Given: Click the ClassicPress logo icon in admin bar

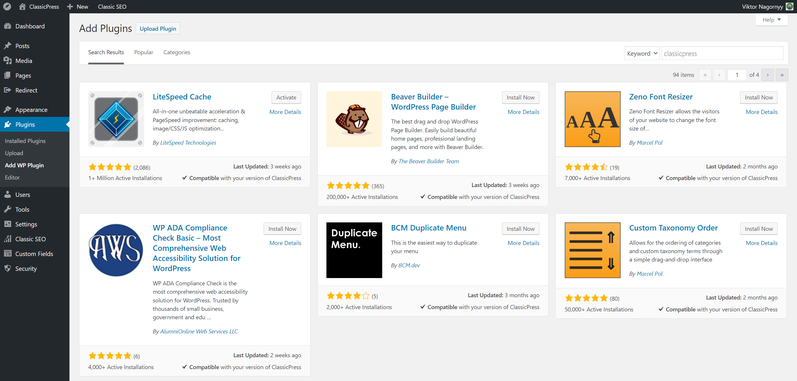Looking at the screenshot, I should pyautogui.click(x=7, y=7).
